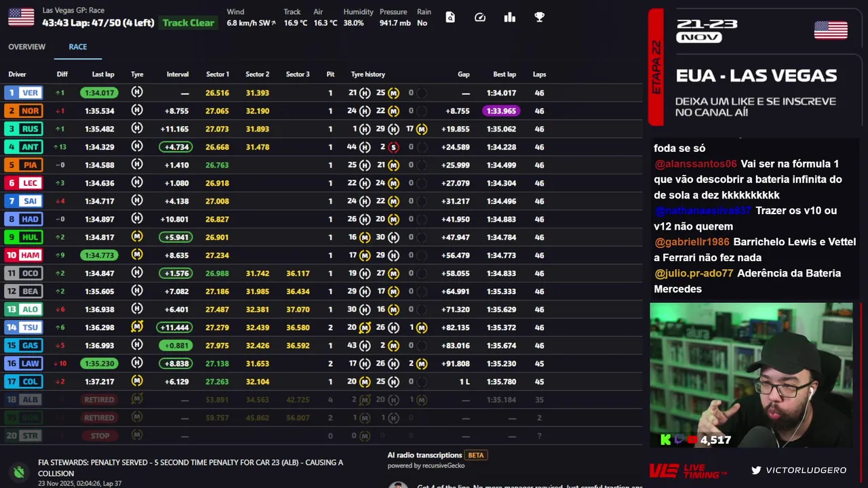This screenshot has height=488, width=868.
Task: Click the penalty stopwatch icon in the FIA message
Action: tap(19, 472)
